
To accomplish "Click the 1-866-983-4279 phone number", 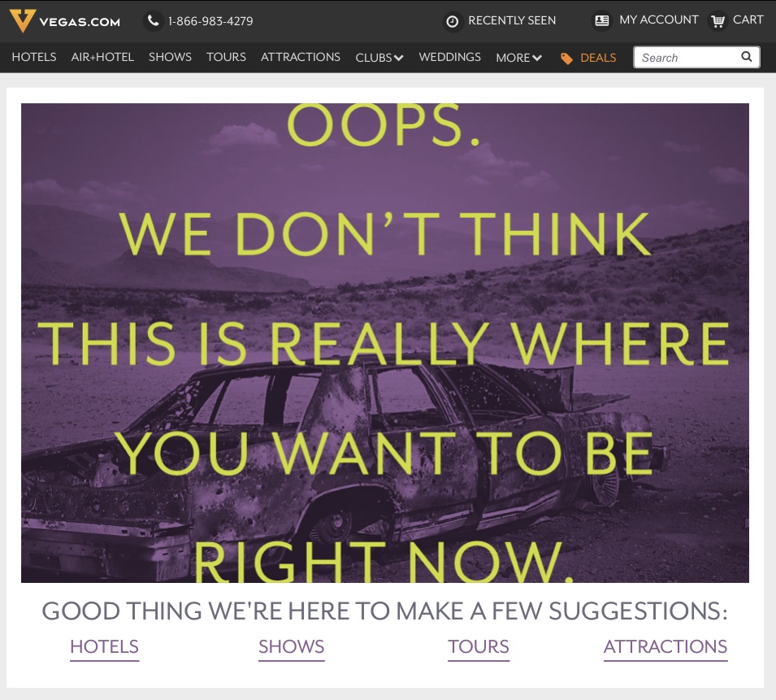I will coord(210,21).
